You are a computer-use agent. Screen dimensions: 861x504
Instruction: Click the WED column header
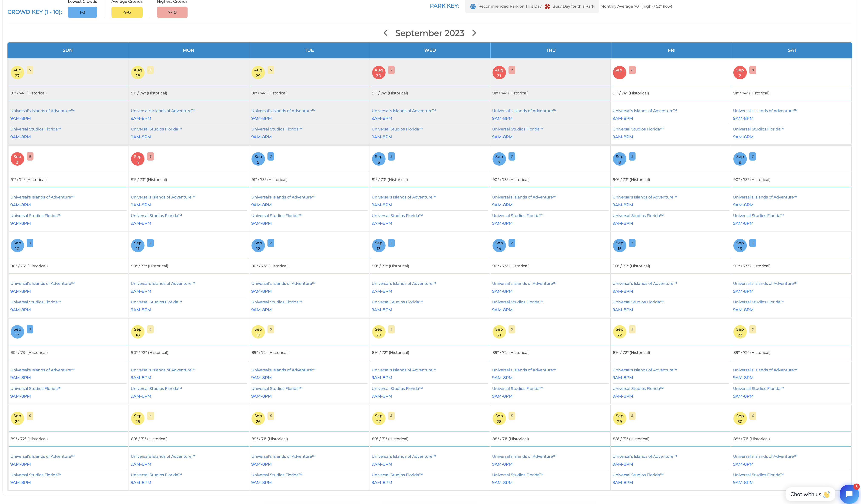430,50
